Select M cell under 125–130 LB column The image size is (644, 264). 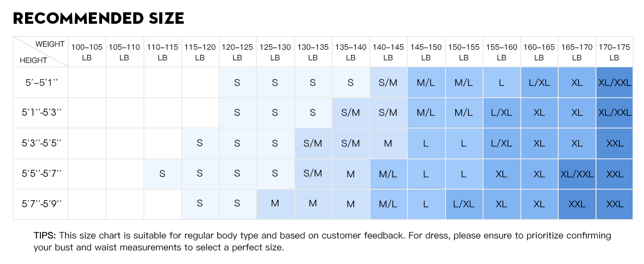[275, 204]
